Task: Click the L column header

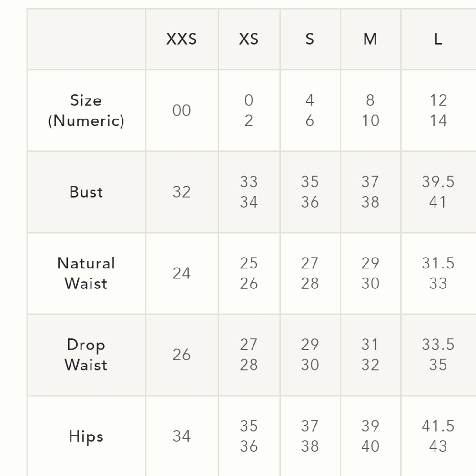Action: (438, 39)
